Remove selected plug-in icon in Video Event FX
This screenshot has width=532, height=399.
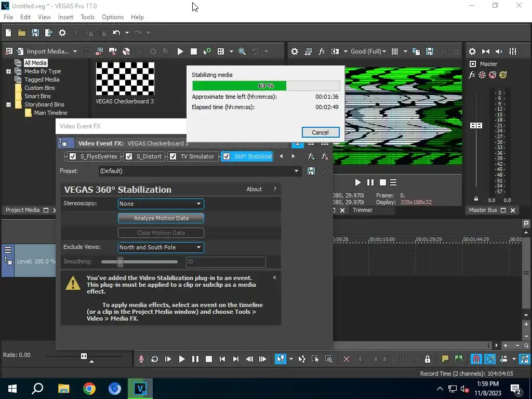325,156
